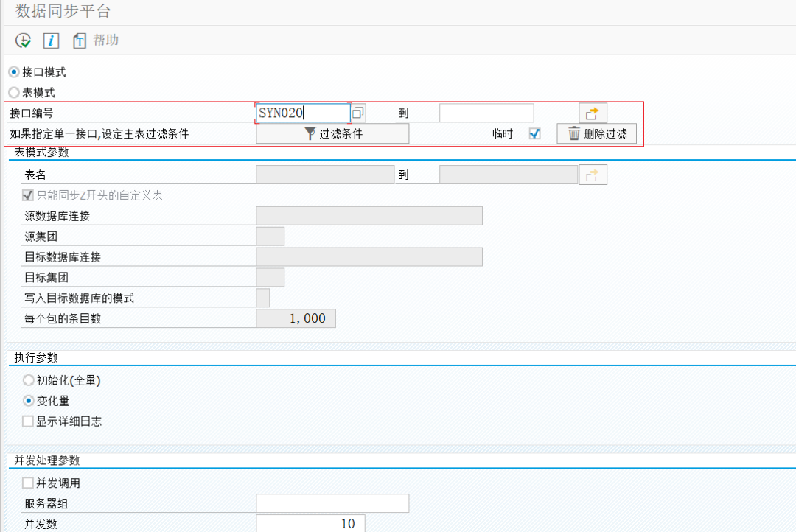Click the 删除过滤 delete button
Viewport: 796px width, 532px height.
click(596, 133)
